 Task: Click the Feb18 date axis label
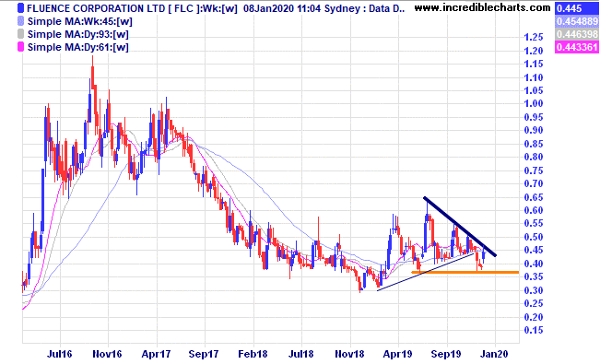click(x=253, y=354)
